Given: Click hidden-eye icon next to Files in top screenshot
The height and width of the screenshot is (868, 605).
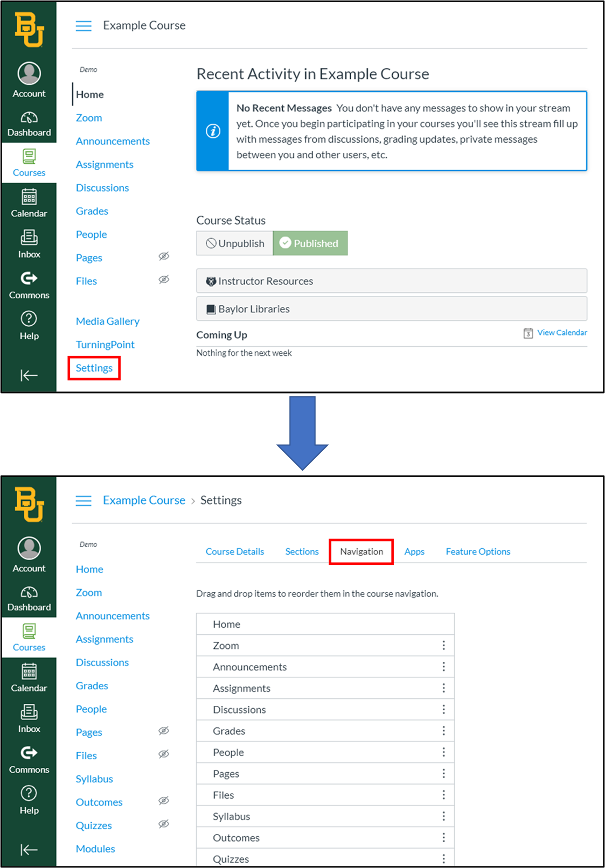Looking at the screenshot, I should (x=164, y=279).
